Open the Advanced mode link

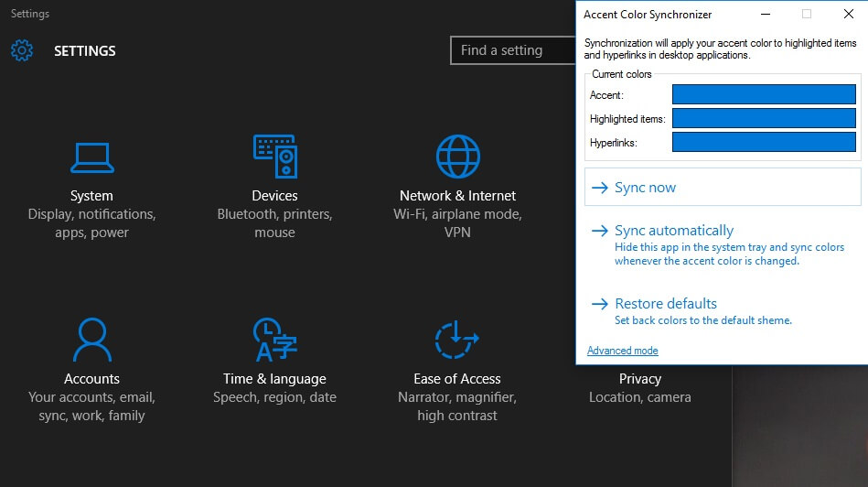622,351
